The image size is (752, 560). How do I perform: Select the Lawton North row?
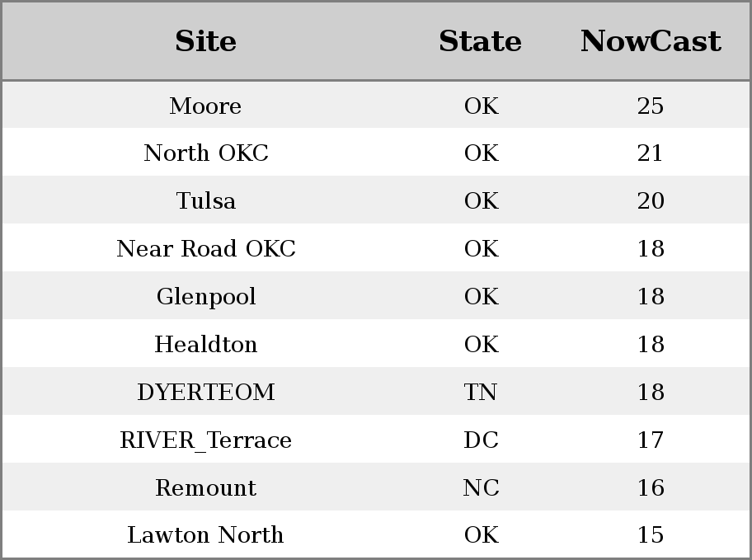(376, 534)
